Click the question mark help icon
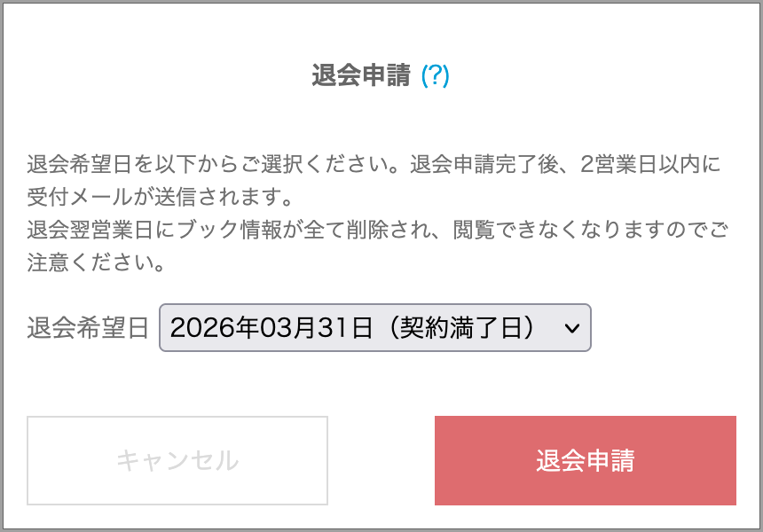The height and width of the screenshot is (532, 763). click(435, 76)
